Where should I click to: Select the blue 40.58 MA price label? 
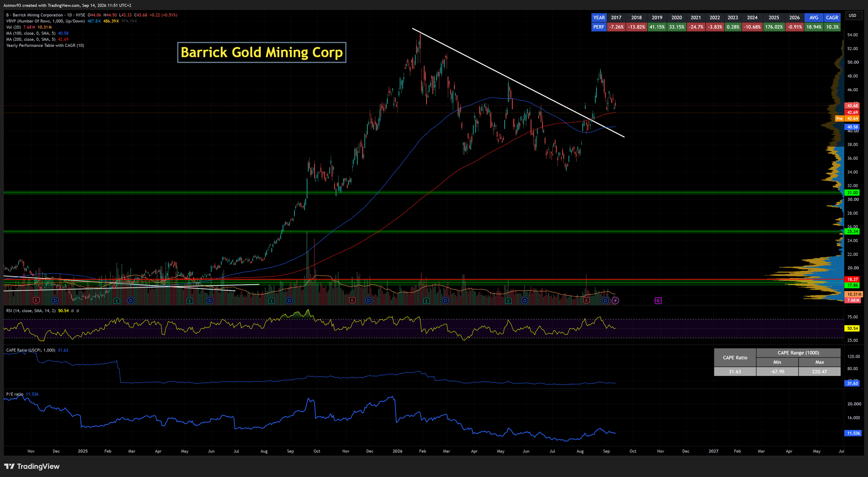click(x=852, y=127)
